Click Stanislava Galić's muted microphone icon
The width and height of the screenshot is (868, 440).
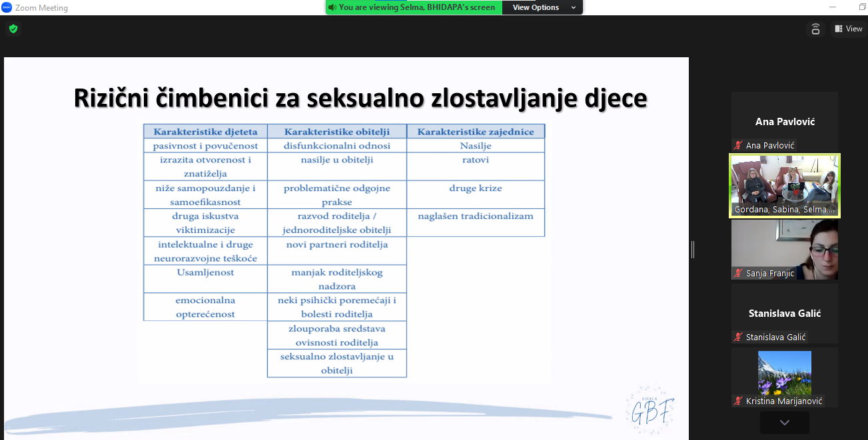[738, 337]
